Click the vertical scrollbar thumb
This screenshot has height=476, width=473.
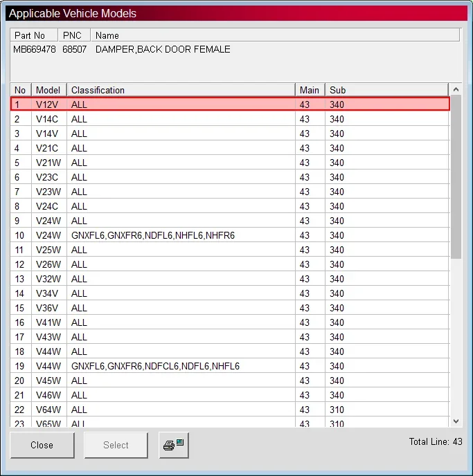click(x=456, y=177)
